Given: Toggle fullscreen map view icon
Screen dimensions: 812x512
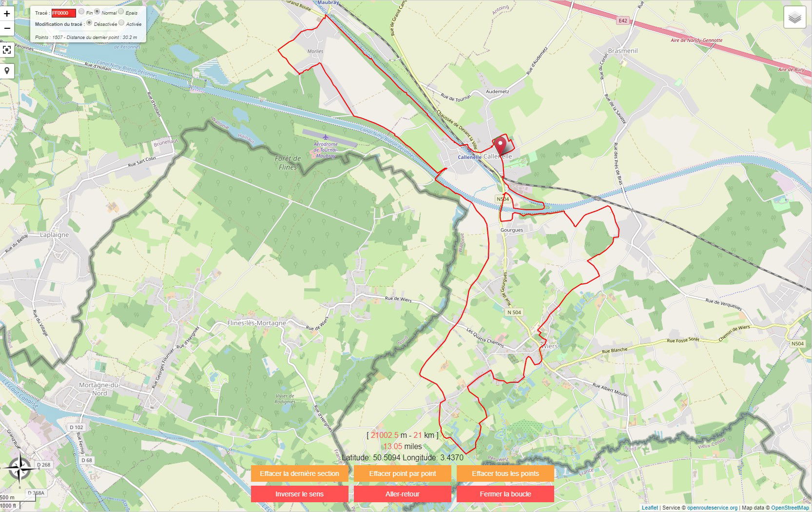Looking at the screenshot, I should point(7,50).
